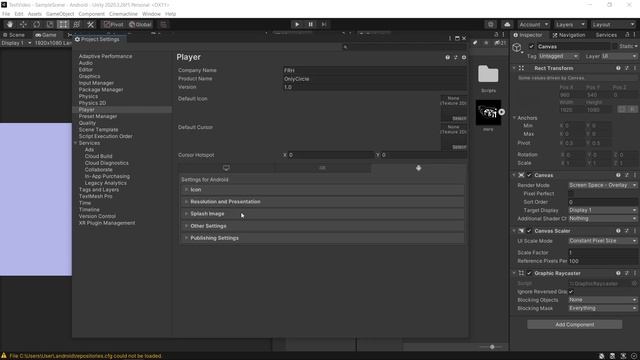This screenshot has width=640, height=360.
Task: Click the Product Name input field
Action: (375, 79)
